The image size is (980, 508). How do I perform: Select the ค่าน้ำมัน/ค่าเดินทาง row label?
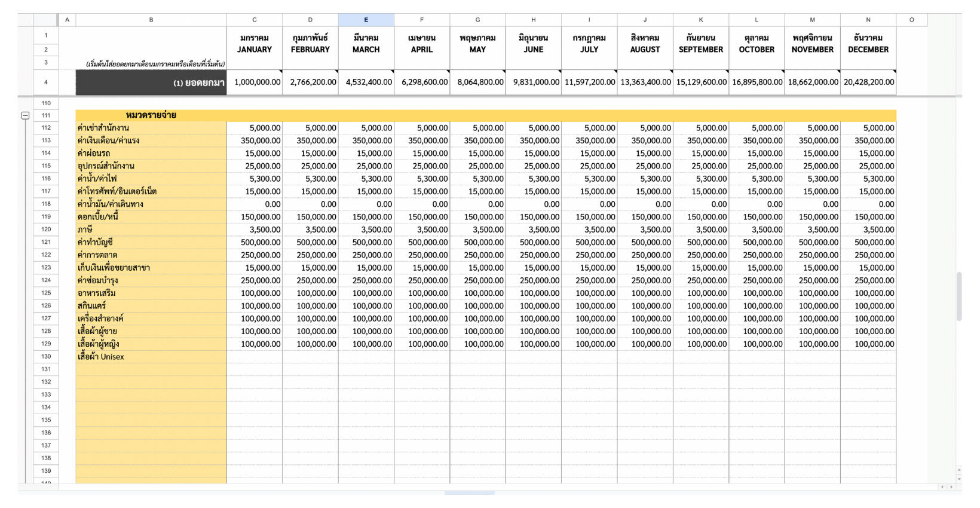(x=151, y=204)
